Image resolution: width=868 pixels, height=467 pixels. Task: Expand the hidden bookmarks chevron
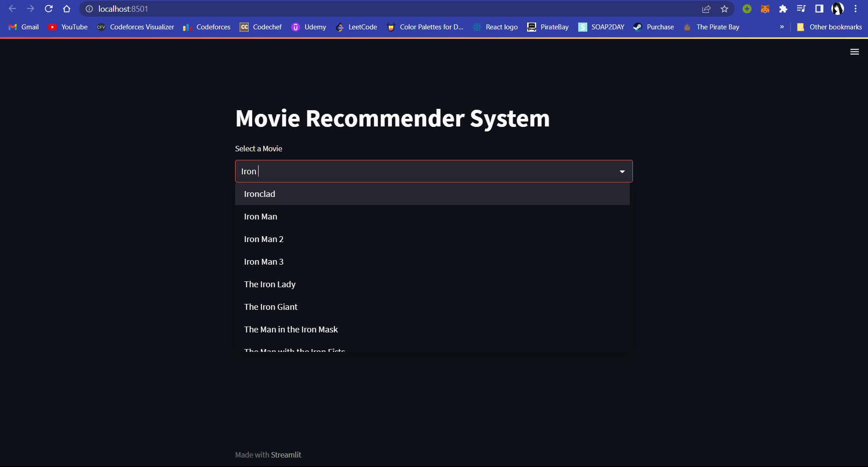782,27
